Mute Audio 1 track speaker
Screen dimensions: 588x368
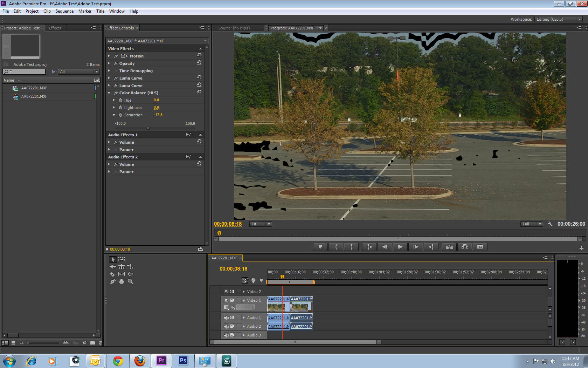pyautogui.click(x=226, y=318)
